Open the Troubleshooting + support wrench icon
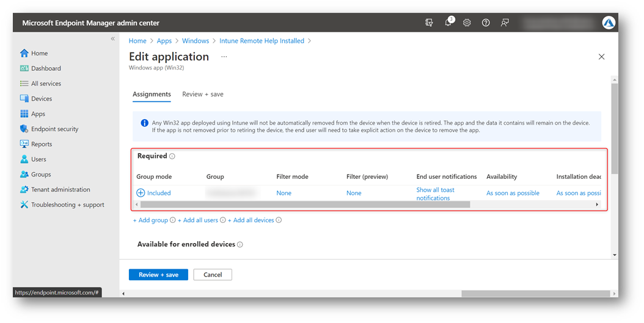644x323 pixels. tap(24, 205)
